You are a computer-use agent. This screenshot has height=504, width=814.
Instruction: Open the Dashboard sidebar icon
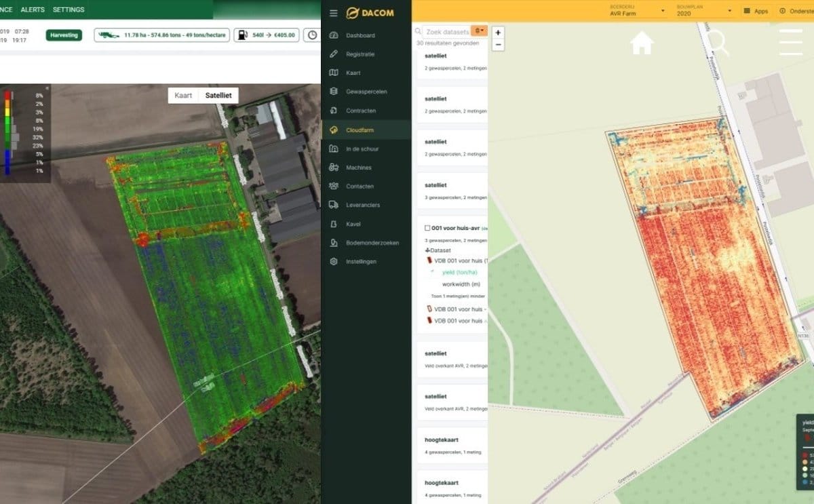pos(333,35)
